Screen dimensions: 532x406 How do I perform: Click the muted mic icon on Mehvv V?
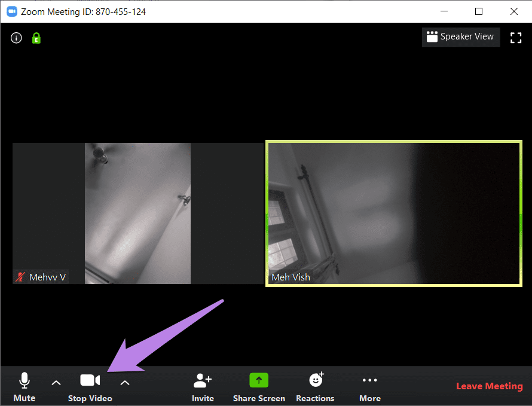point(20,277)
